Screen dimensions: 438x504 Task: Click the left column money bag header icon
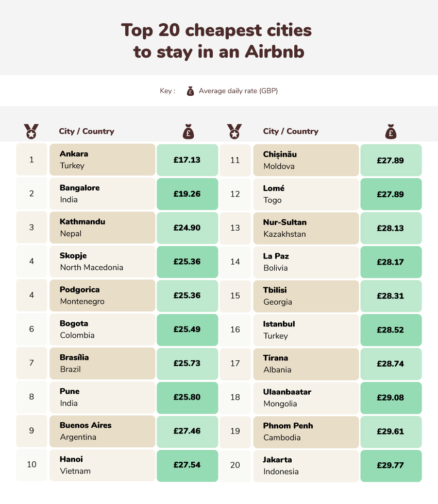point(188,131)
